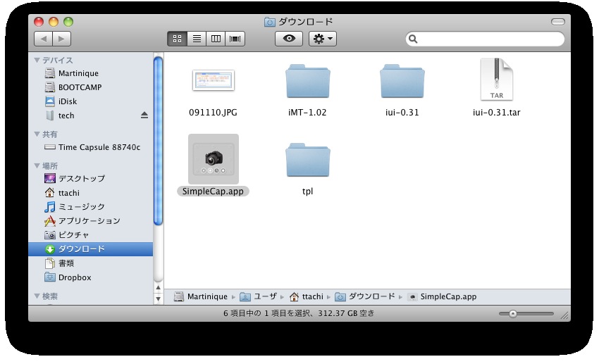
Task: Collapse the 検索 section
Action: coord(37,296)
